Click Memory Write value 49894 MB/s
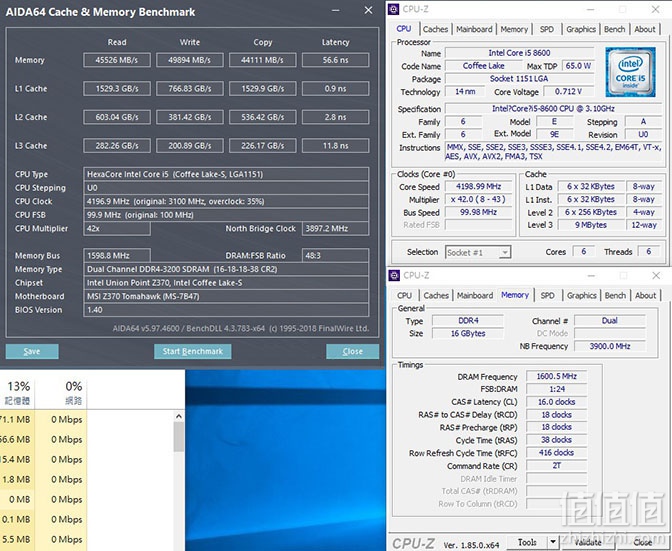The image size is (672, 551). 189,60
